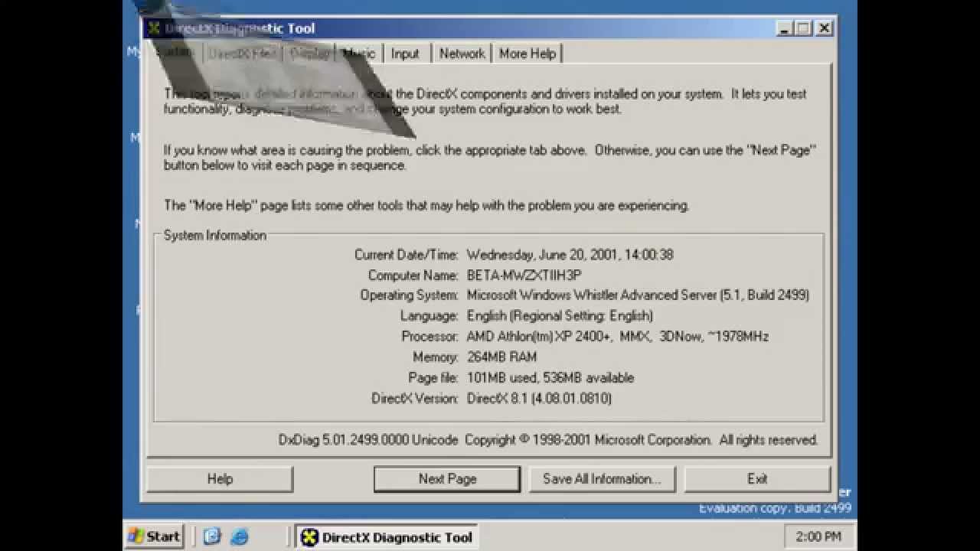This screenshot has height=551, width=980.
Task: Click Save All Information button
Action: point(602,479)
